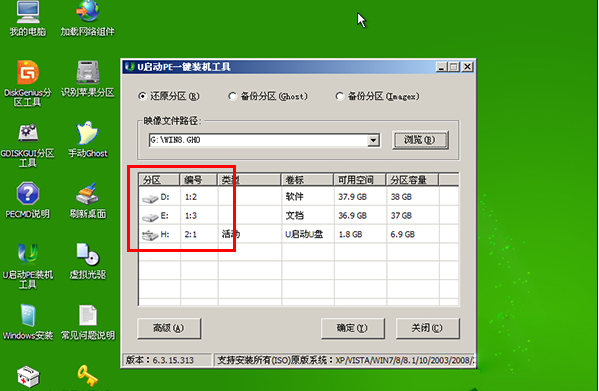This screenshot has width=599, height=391.
Task: Select 备份分区(Ghost) radio button
Action: click(232, 96)
